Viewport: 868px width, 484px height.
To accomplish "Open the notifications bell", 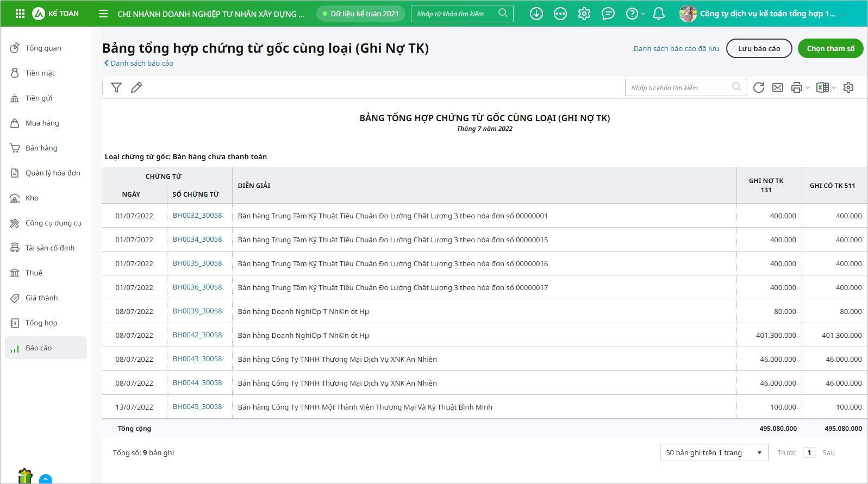I will [659, 14].
